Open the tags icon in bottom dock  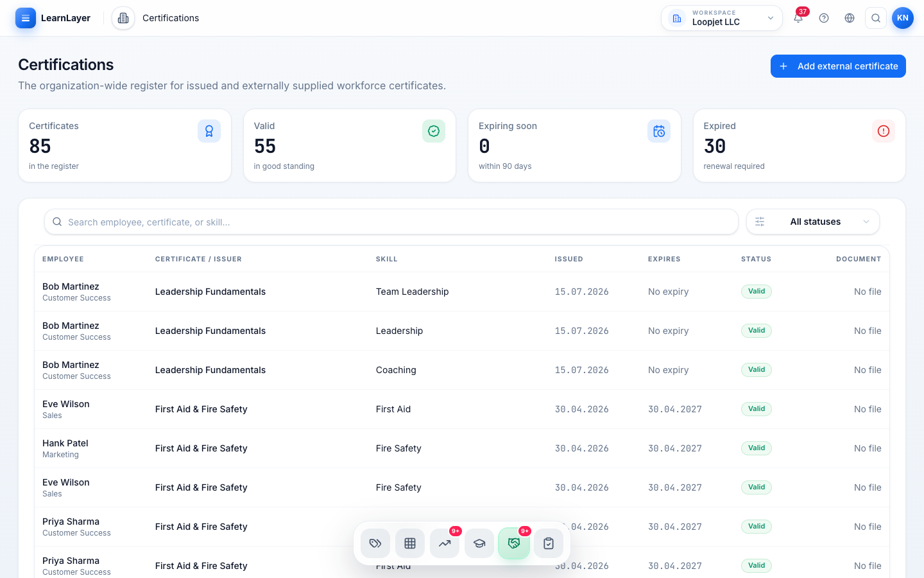(x=375, y=543)
